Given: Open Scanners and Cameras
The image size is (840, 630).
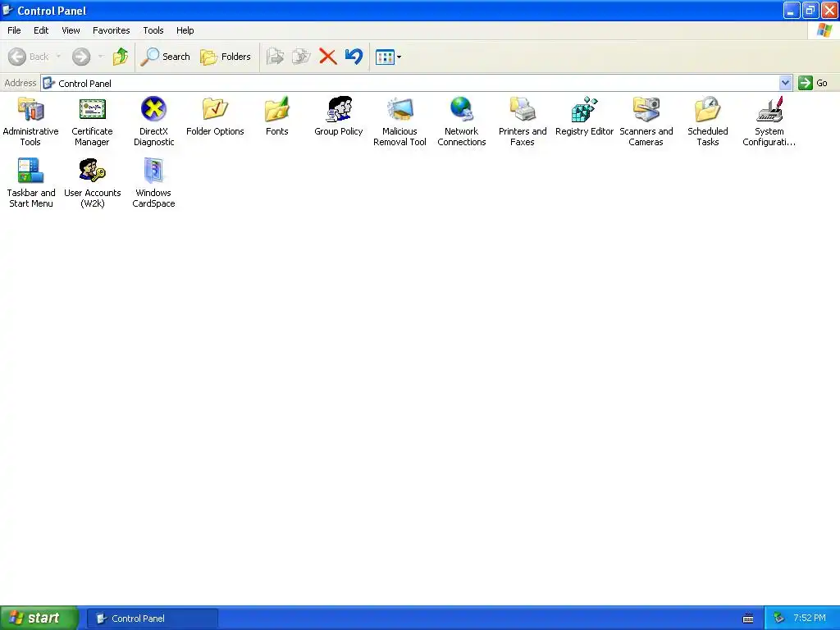Looking at the screenshot, I should [x=646, y=121].
